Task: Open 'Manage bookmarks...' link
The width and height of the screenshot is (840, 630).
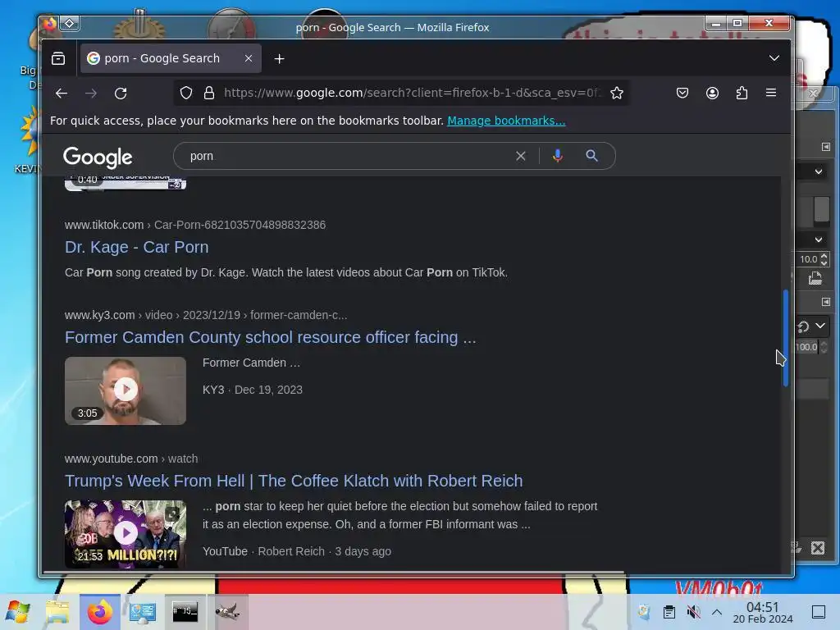Action: (x=506, y=121)
